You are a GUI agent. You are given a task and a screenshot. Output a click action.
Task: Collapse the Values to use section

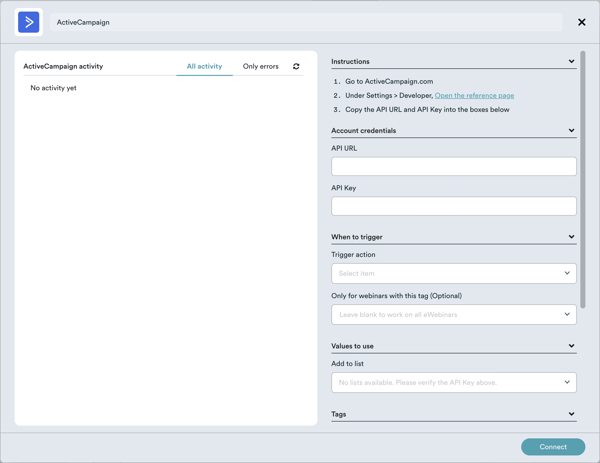(571, 347)
